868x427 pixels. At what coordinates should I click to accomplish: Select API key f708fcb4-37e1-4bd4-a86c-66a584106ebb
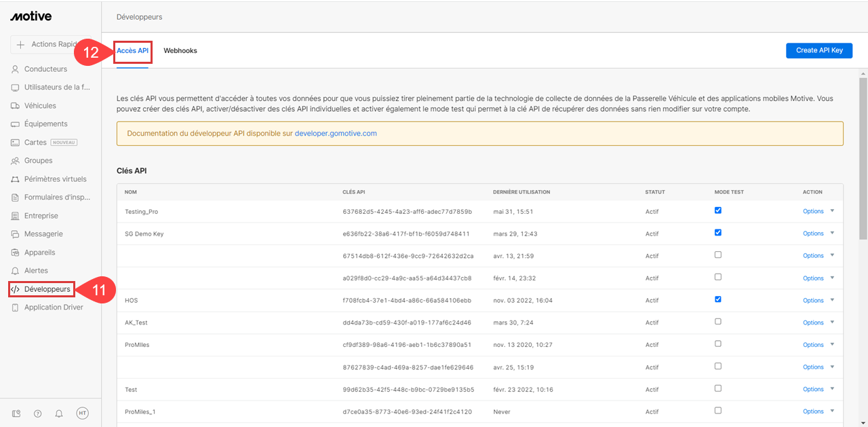[407, 300]
